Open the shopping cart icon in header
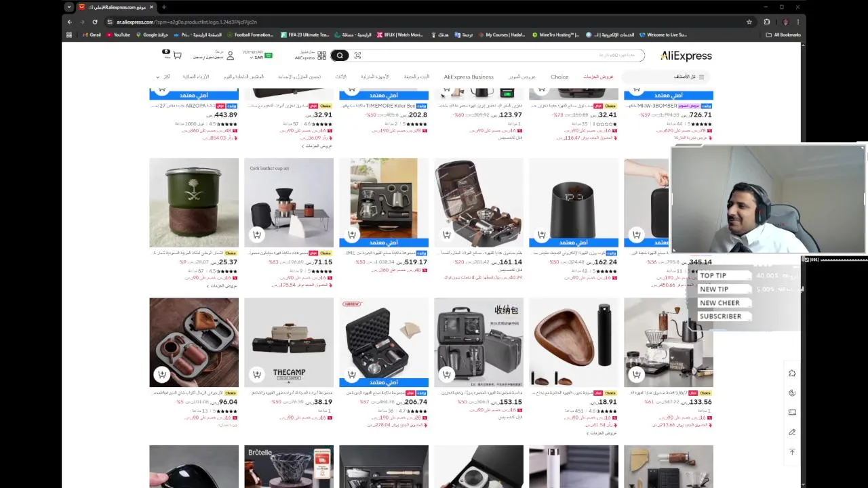The image size is (868, 488). [x=177, y=56]
